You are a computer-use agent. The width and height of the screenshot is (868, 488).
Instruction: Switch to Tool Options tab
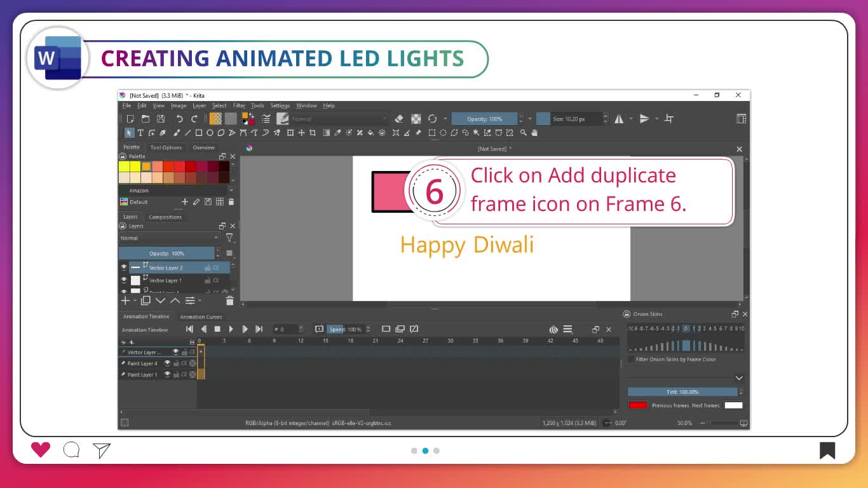tap(166, 147)
